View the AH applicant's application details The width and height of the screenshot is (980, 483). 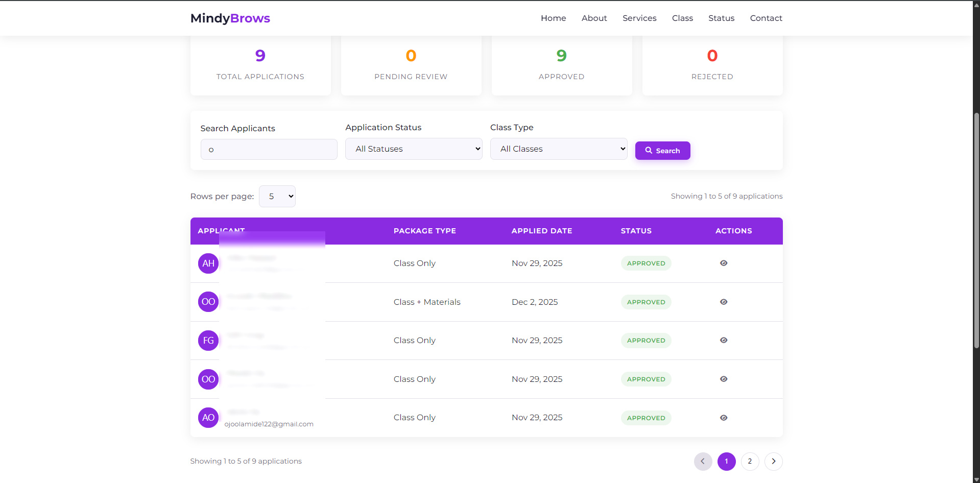point(723,263)
